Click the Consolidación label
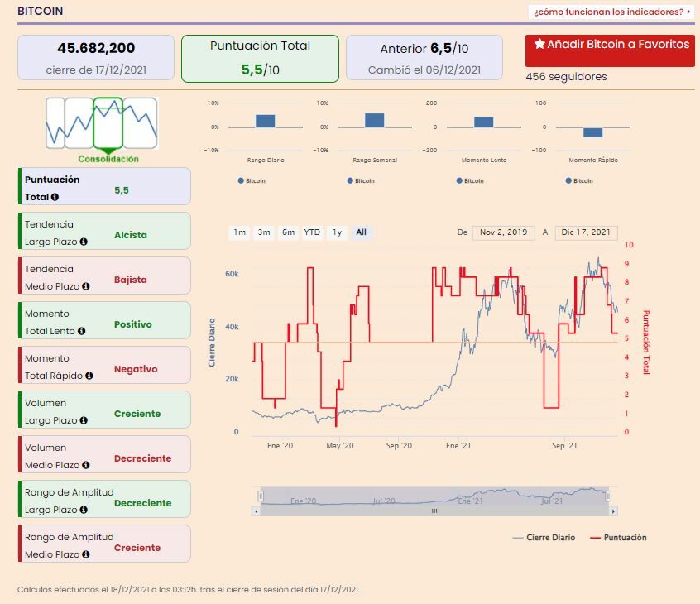This screenshot has height=604, width=700. [x=108, y=159]
